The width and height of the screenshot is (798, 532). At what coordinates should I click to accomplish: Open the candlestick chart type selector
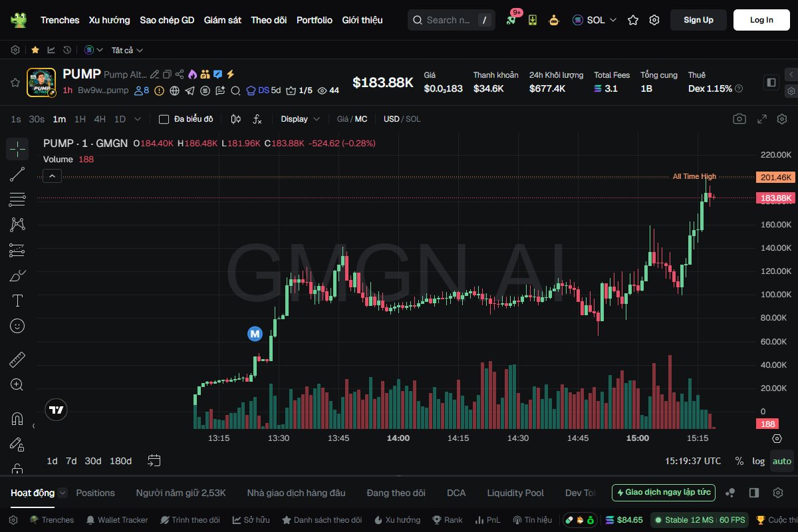(235, 119)
